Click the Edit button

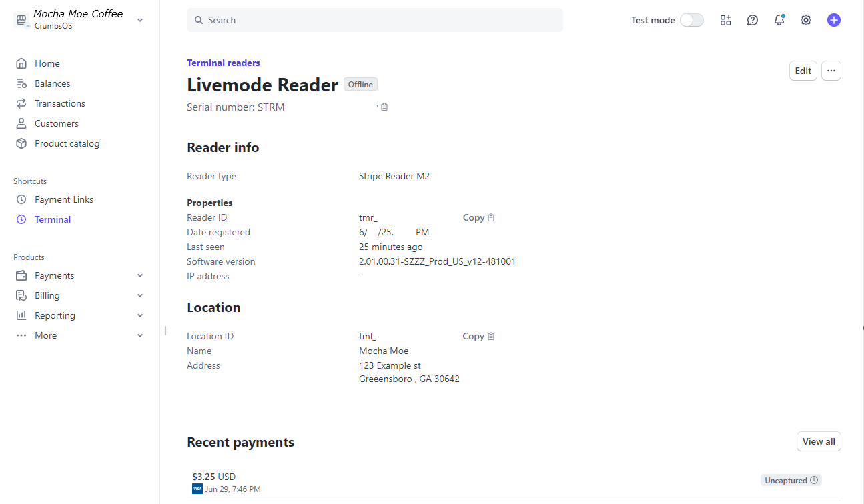pos(803,71)
